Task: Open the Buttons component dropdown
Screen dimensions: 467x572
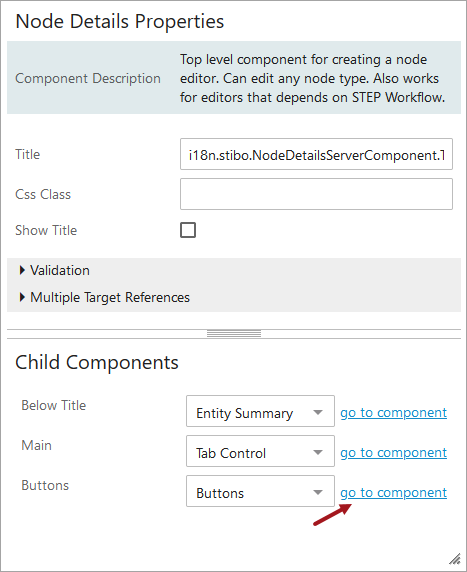Action: [260, 491]
